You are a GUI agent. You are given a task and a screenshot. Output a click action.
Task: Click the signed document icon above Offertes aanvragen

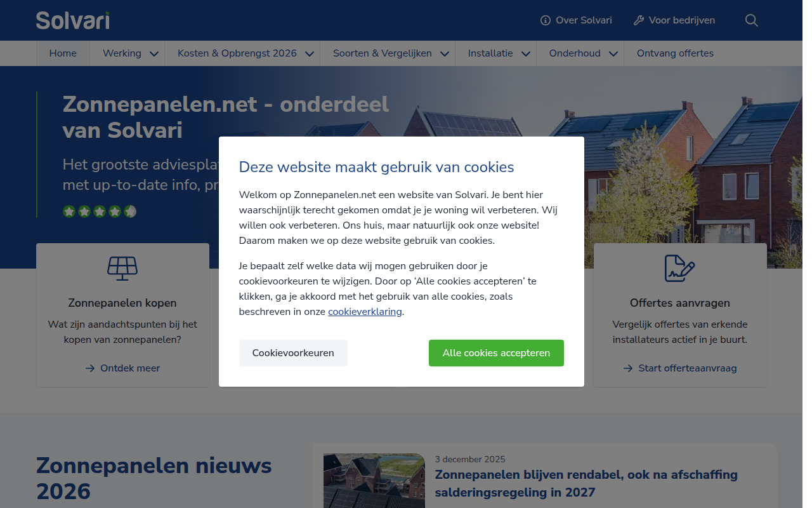pos(680,269)
